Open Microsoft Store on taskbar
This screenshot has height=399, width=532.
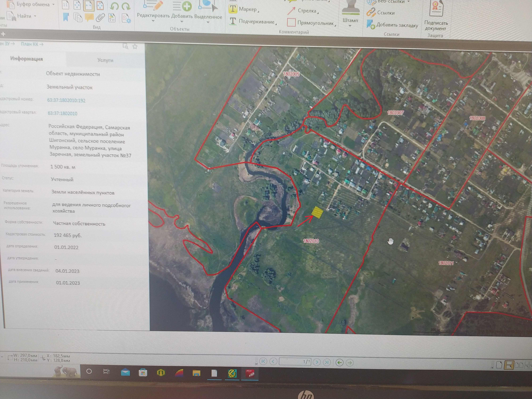tap(143, 372)
